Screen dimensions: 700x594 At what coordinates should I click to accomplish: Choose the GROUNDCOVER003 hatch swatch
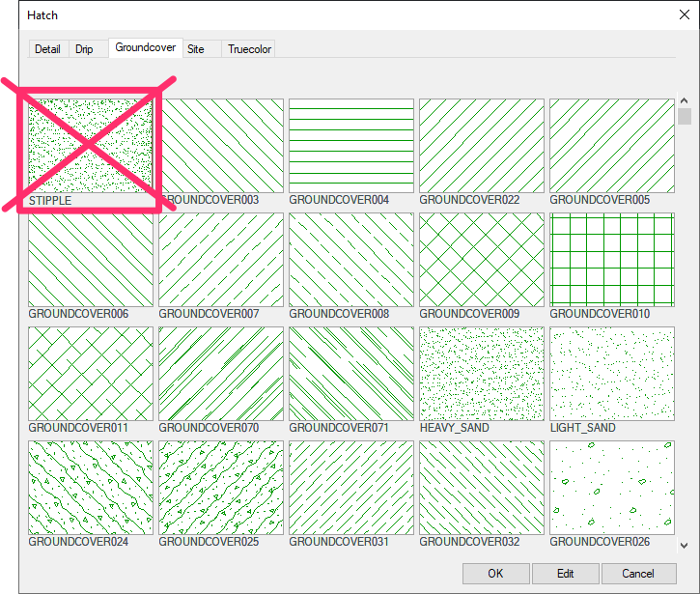pos(221,146)
